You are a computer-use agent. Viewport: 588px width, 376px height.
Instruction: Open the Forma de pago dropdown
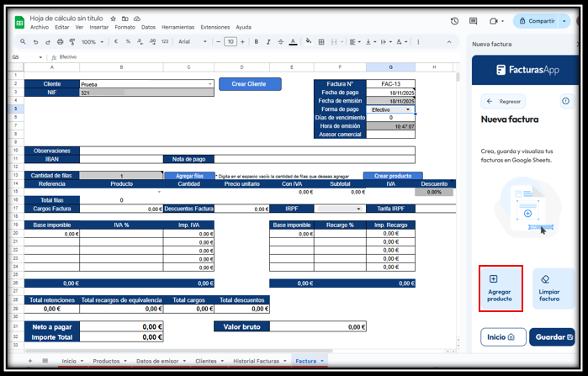408,109
